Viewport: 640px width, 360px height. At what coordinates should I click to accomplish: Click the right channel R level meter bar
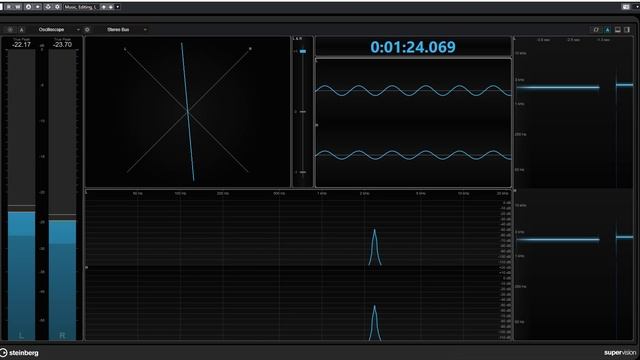click(x=62, y=195)
